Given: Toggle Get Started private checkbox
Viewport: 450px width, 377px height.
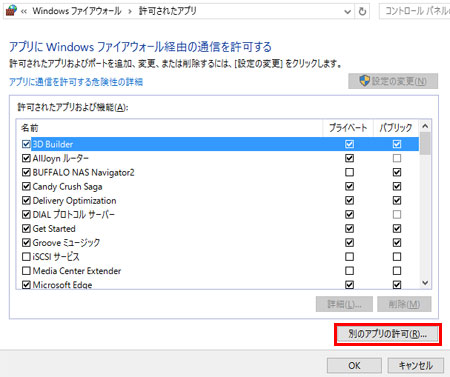Looking at the screenshot, I should coord(349,229).
